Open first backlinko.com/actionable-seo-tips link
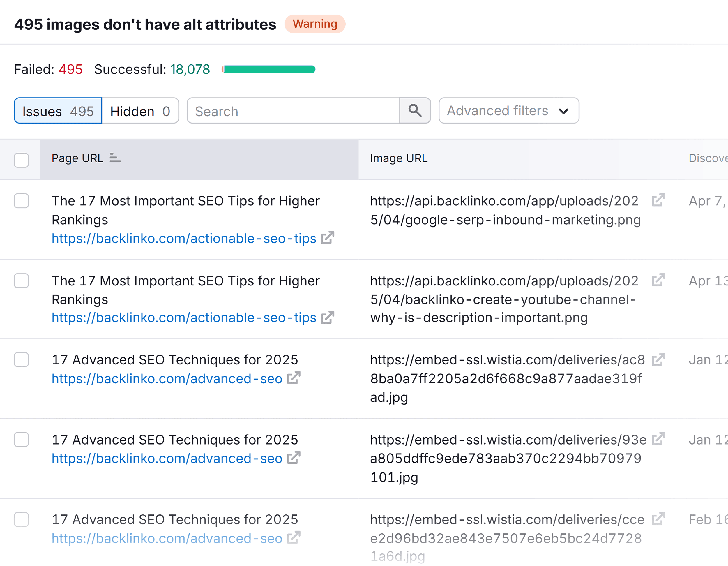The width and height of the screenshot is (728, 566). click(184, 239)
